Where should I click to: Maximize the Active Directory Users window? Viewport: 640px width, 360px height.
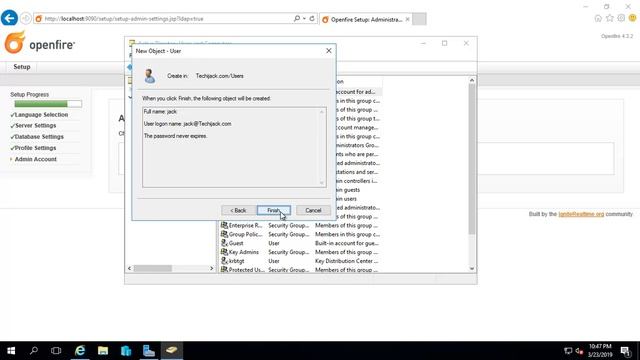444,43
